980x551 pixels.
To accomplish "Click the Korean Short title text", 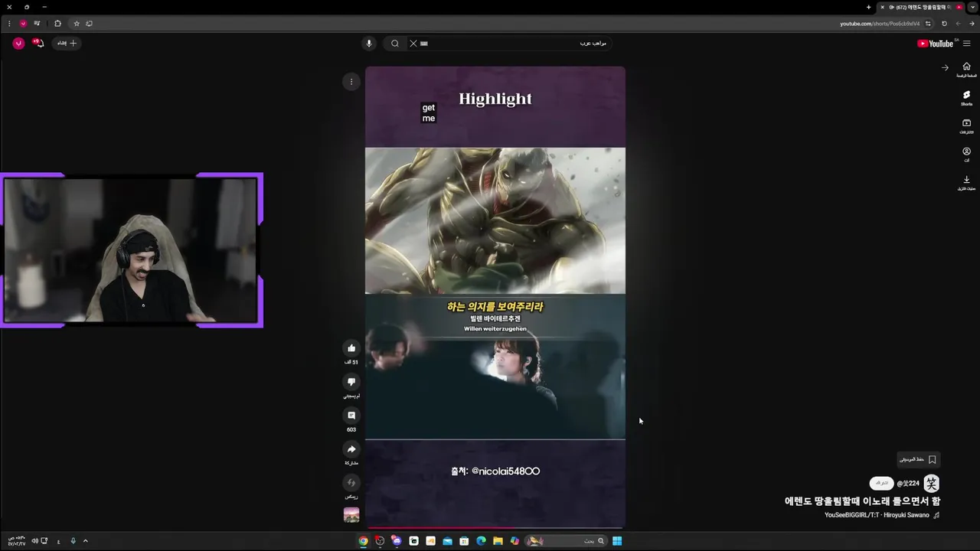I will pos(862,500).
